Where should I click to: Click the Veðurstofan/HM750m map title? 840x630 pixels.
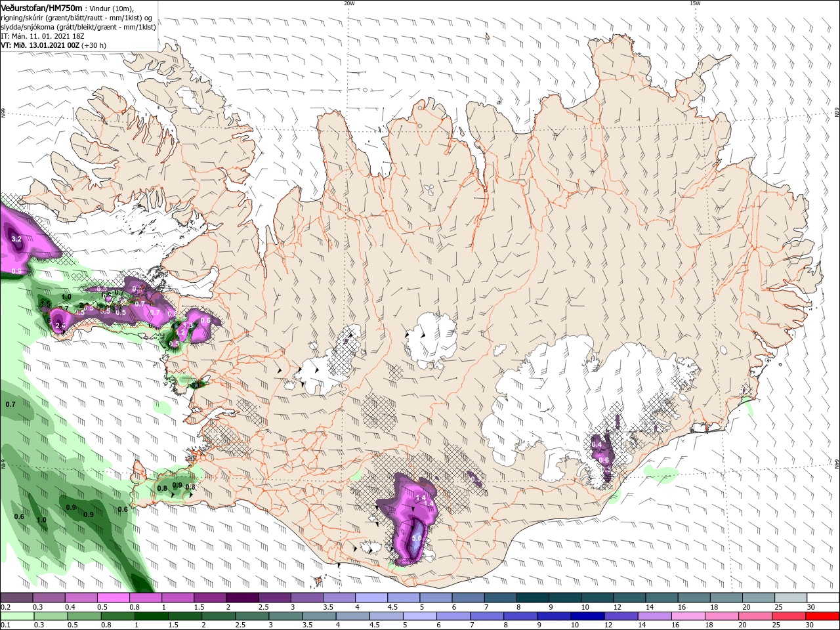(x=41, y=7)
